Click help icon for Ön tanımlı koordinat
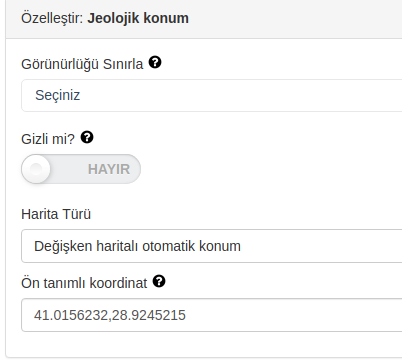Viewport: 402px width, 362px height. [x=159, y=281]
